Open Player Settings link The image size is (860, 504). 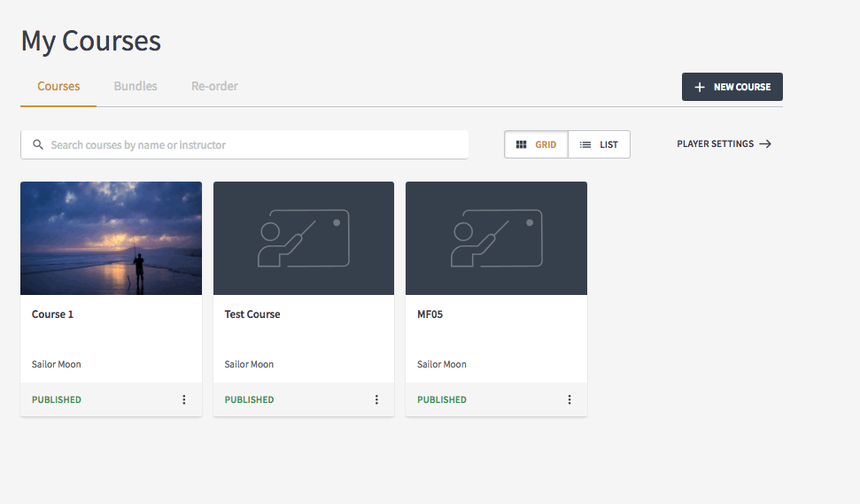click(724, 143)
